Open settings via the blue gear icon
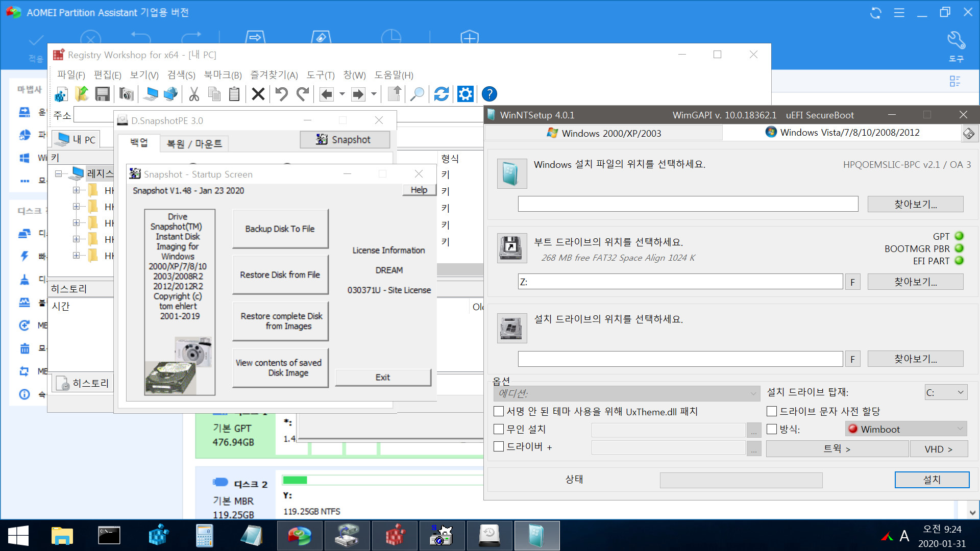 click(465, 94)
